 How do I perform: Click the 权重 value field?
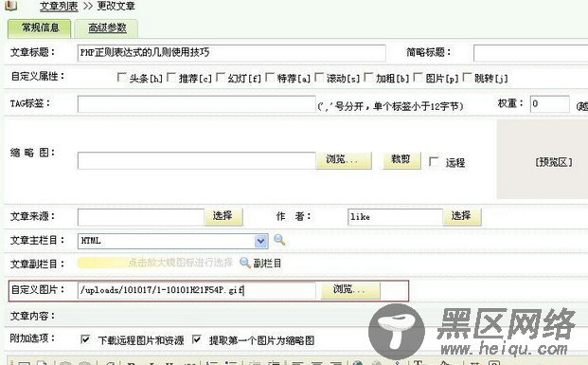tap(550, 104)
